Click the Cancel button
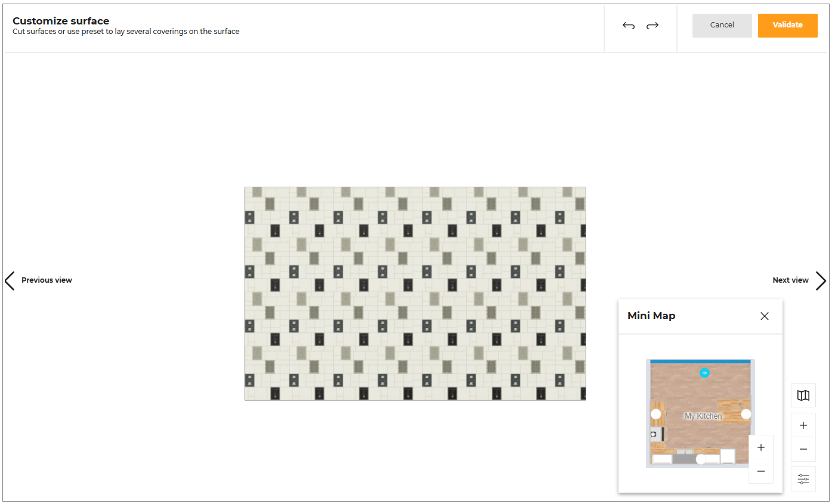Image resolution: width=835 pixels, height=504 pixels. [722, 25]
